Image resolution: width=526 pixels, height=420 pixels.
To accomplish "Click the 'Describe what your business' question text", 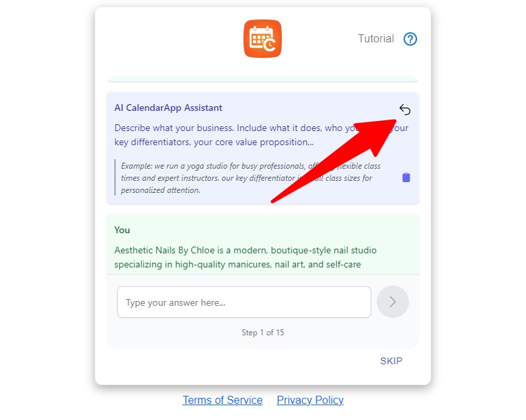I will (x=262, y=135).
